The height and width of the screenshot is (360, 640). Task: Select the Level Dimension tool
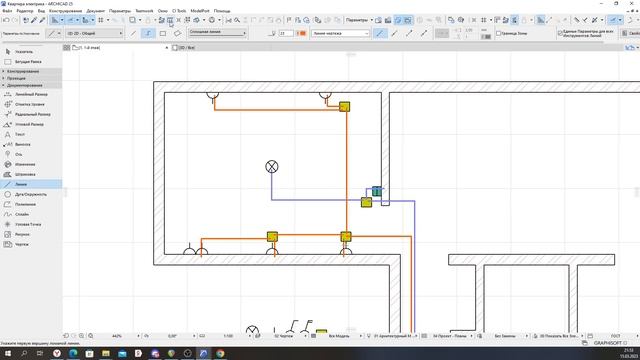(x=31, y=104)
